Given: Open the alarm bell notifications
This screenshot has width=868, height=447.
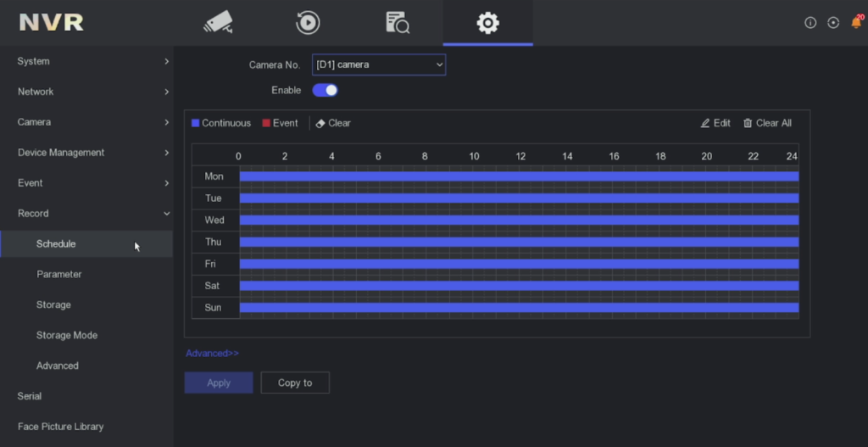Looking at the screenshot, I should (x=856, y=23).
